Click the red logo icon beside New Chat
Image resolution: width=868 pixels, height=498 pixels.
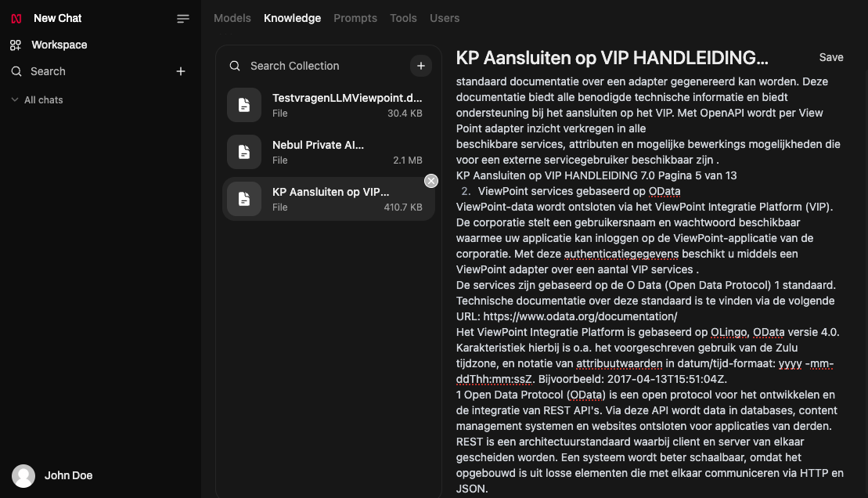[16, 18]
